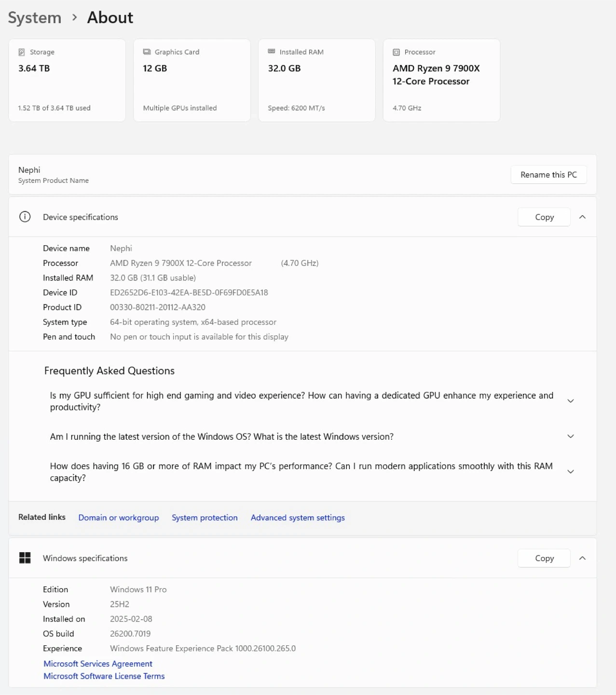Click the Windows logo icon
The height and width of the screenshot is (695, 616).
(25, 558)
